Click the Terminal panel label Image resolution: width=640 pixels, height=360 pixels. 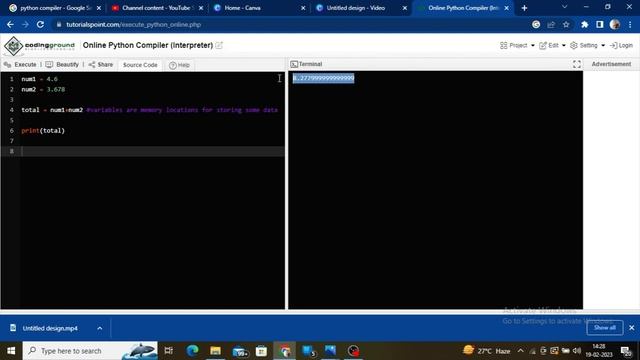[x=306, y=64]
